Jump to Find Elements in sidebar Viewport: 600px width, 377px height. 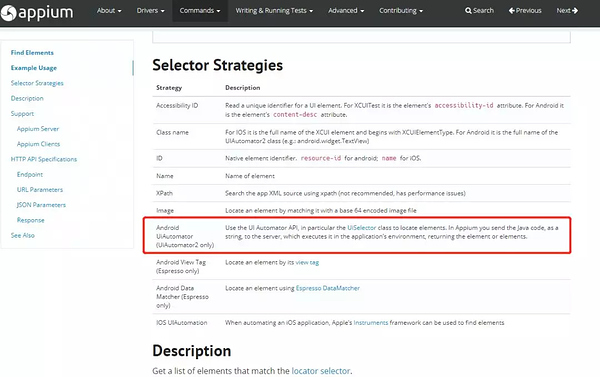[32, 53]
